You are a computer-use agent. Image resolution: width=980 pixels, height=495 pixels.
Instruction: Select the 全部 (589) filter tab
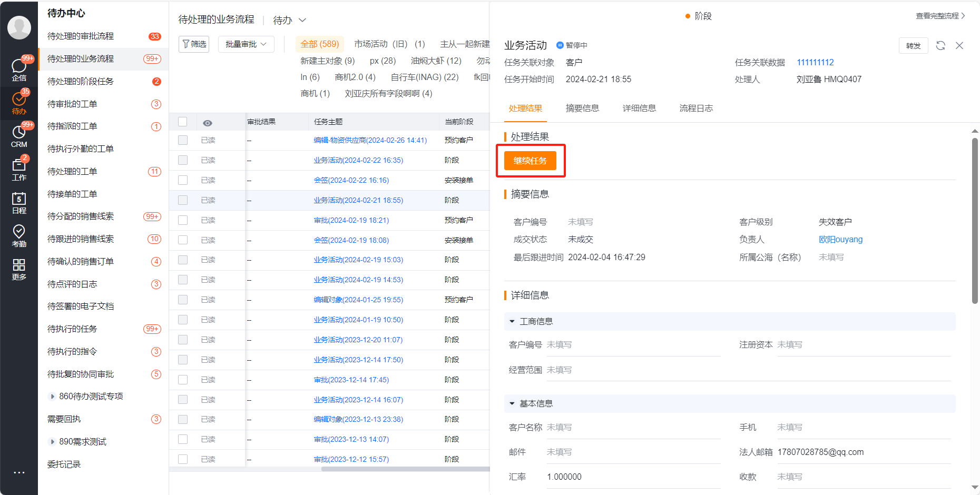point(320,44)
